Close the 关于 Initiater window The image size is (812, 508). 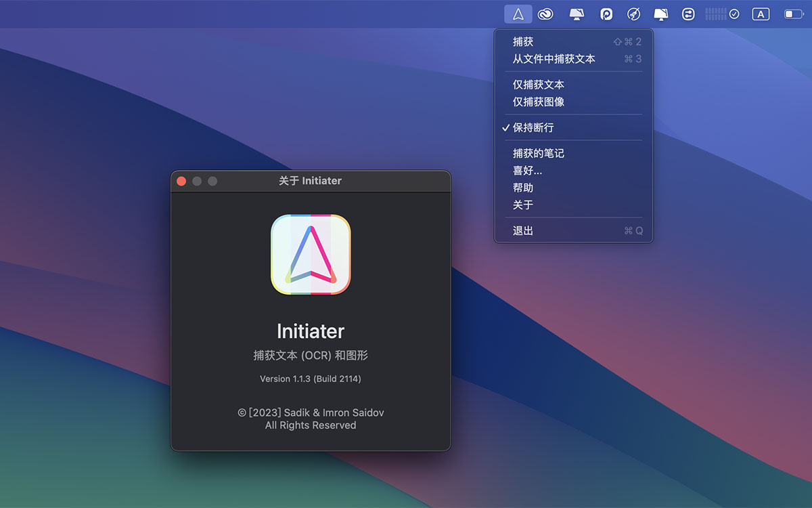(181, 181)
